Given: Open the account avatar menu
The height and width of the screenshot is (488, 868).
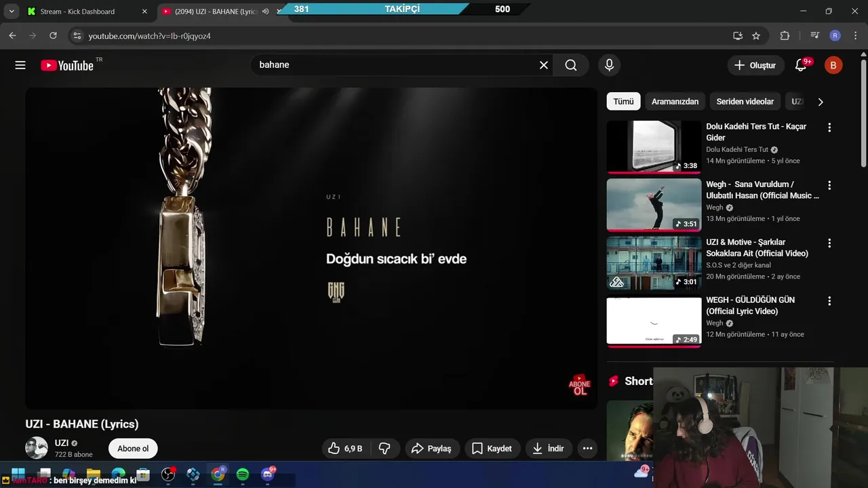Looking at the screenshot, I should [833, 65].
